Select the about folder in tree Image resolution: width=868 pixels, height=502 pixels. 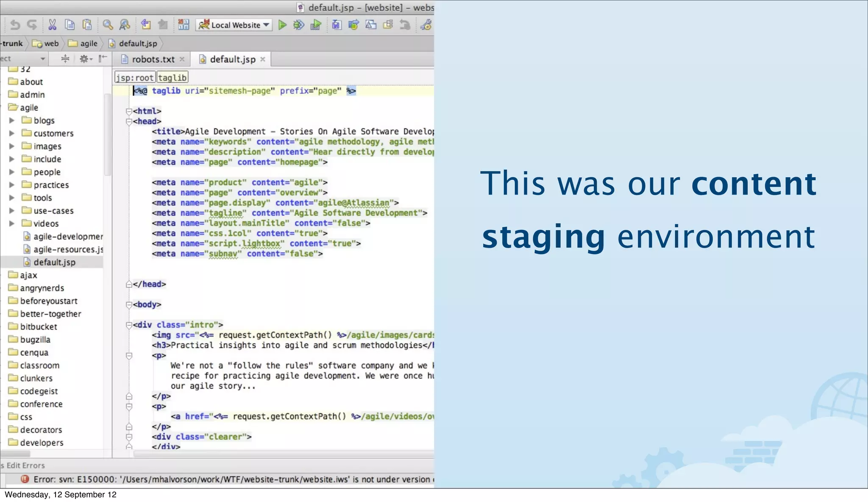point(26,82)
